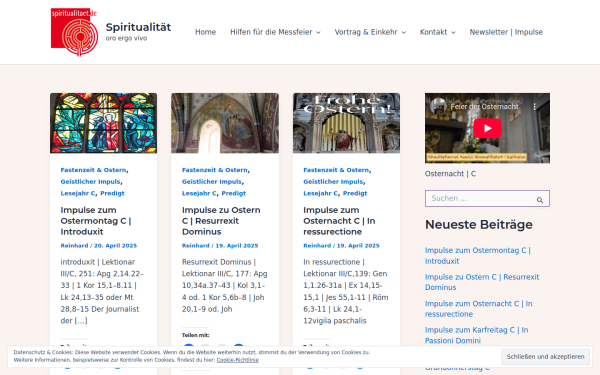This screenshot has width=600, height=375.
Task: Click the search magnifier icon
Action: pos(540,199)
